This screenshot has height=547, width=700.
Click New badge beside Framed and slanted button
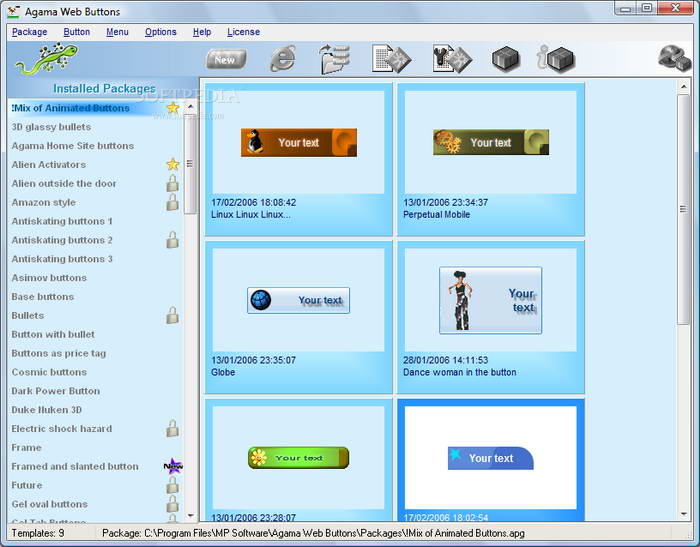tap(173, 466)
